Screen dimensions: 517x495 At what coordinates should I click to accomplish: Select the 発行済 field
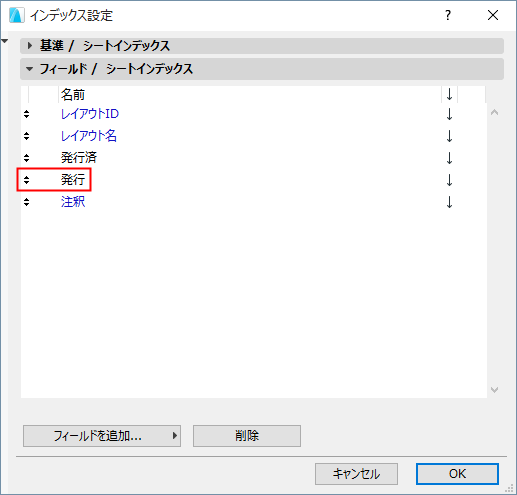pos(79,158)
